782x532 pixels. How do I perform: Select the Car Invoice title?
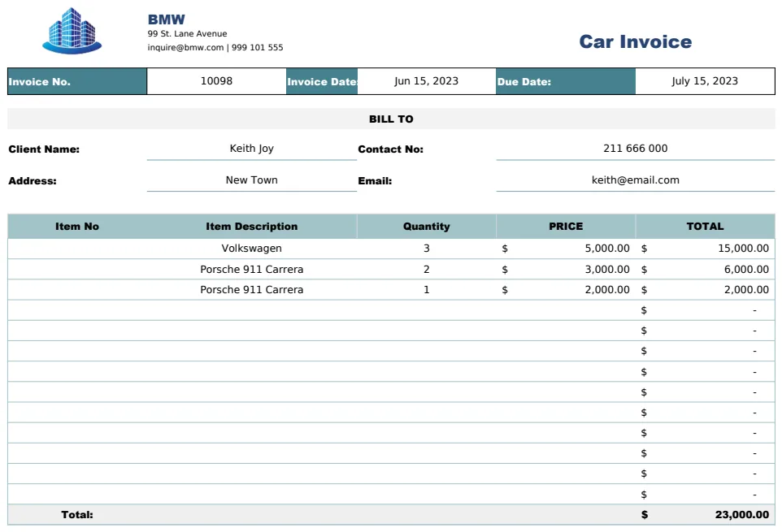[636, 42]
